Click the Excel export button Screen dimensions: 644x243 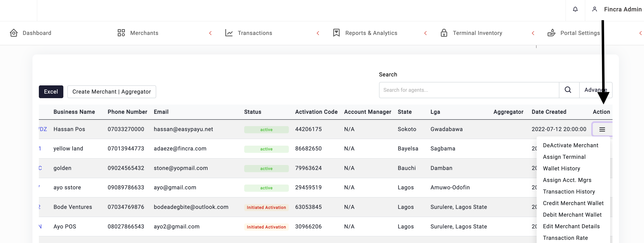(x=51, y=92)
